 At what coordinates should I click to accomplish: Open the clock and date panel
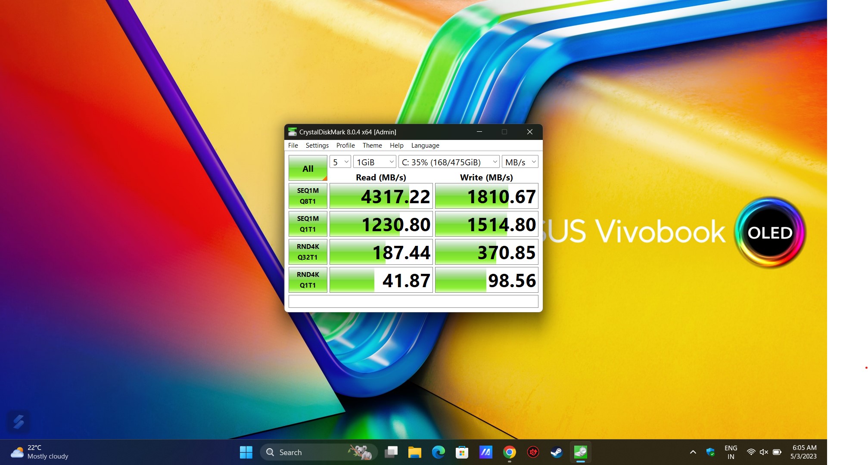[804, 452]
